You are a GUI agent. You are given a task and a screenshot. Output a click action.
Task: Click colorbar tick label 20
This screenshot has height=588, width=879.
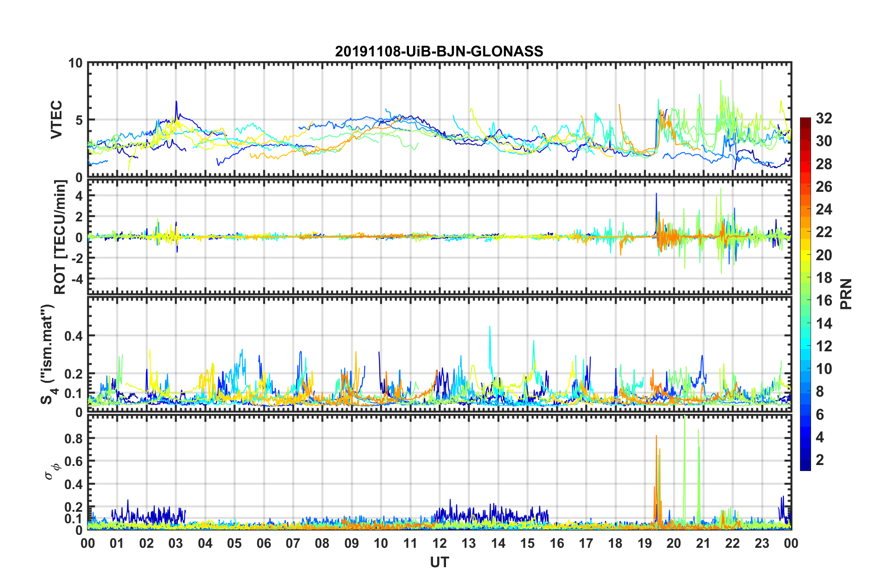coord(824,255)
